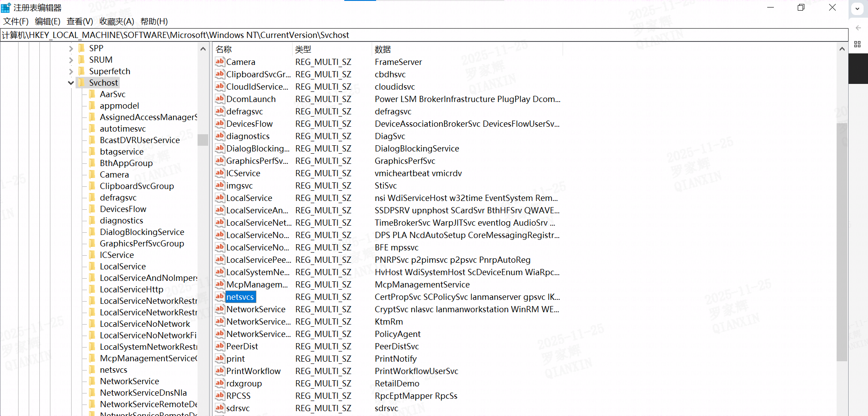Select the LocalSystemNetworkRestricted value name

coord(258,272)
